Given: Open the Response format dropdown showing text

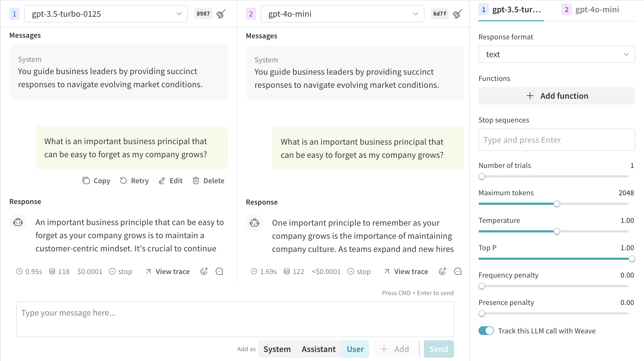Looking at the screenshot, I should click(x=556, y=54).
